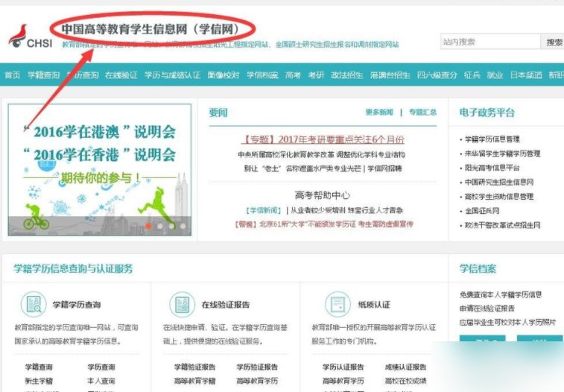Click the 纸质认证 round icon
Screen dimensions: 564x392
click(x=338, y=304)
